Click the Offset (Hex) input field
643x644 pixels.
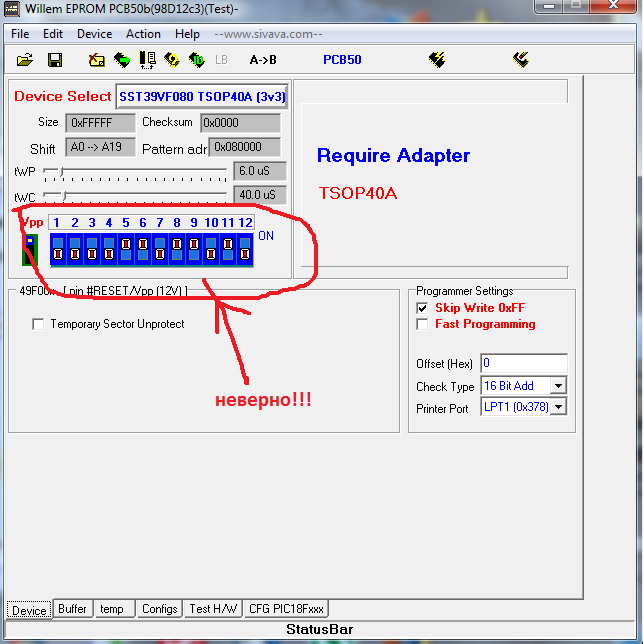coord(524,363)
